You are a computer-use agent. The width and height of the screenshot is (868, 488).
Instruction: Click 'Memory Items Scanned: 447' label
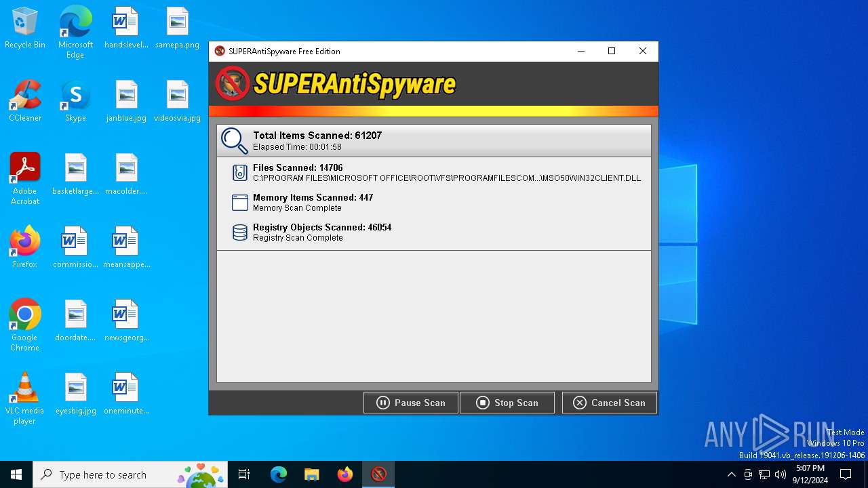tap(313, 197)
